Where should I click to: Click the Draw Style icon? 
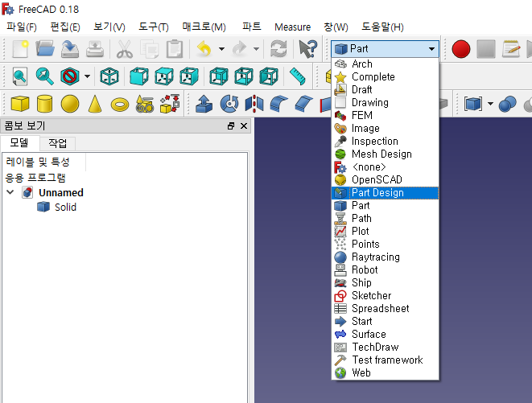pos(69,76)
